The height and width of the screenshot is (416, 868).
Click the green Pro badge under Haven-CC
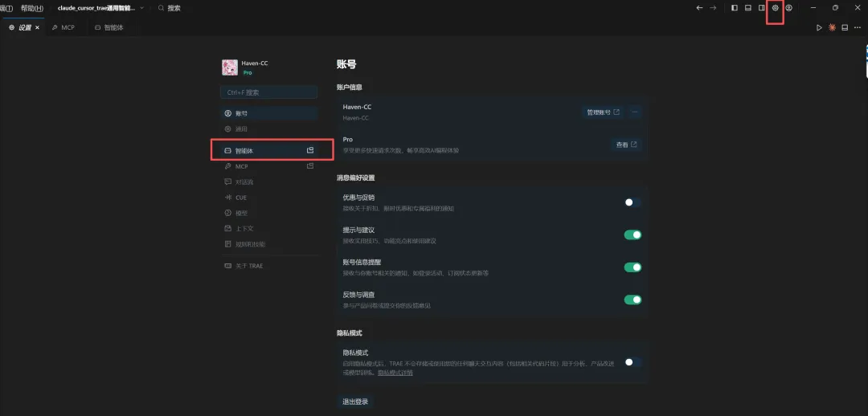[x=248, y=73]
